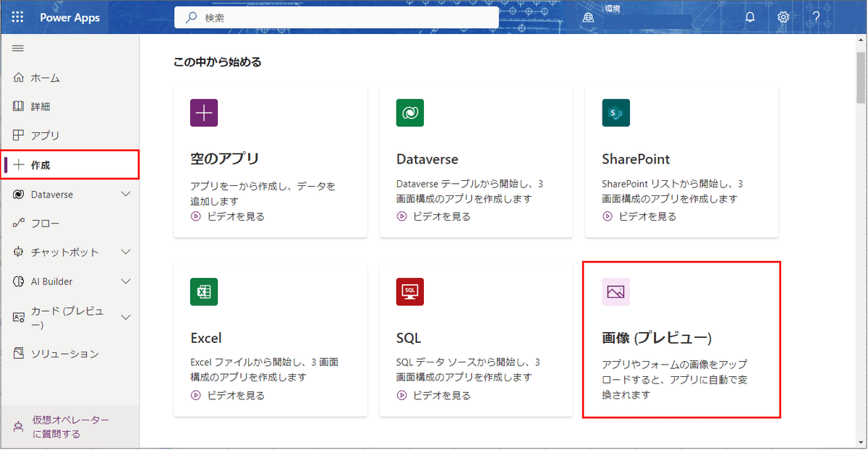Expand the カード (プレビュー) chevron

(126, 318)
